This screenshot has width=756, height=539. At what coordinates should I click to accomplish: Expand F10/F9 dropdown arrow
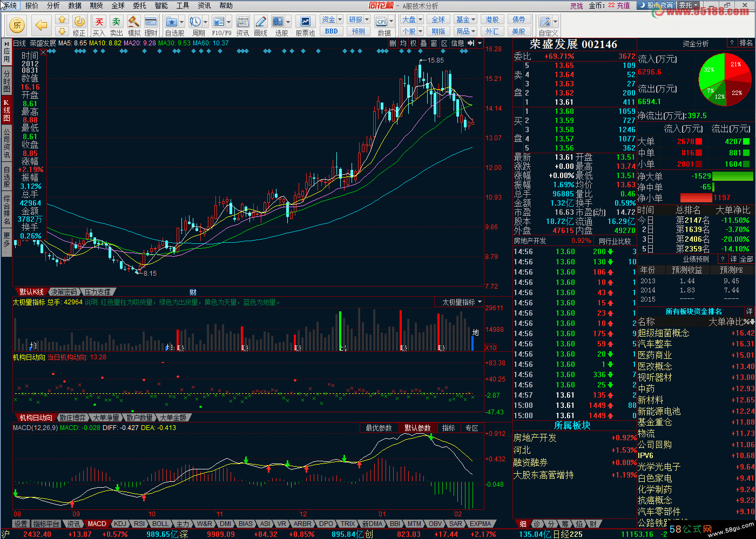(229, 22)
